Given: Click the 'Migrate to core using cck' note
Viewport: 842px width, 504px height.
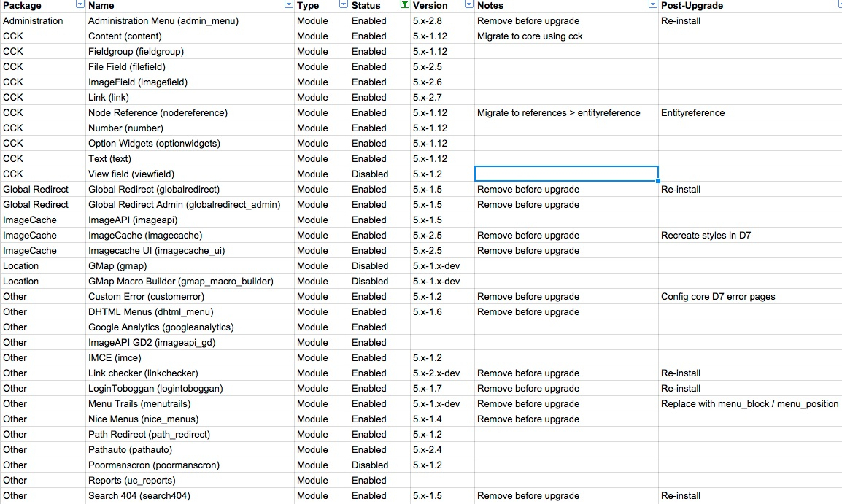Looking at the screenshot, I should [x=566, y=36].
